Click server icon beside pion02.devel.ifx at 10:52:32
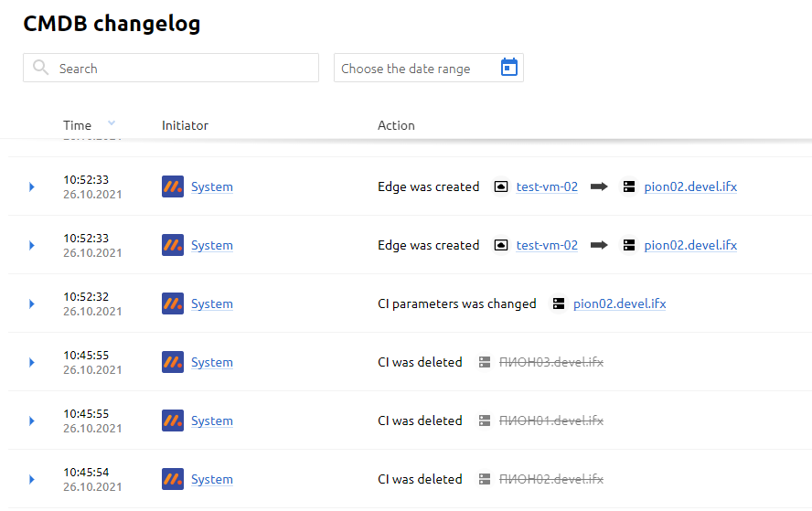Viewport: 812px width, 511px height. [558, 303]
